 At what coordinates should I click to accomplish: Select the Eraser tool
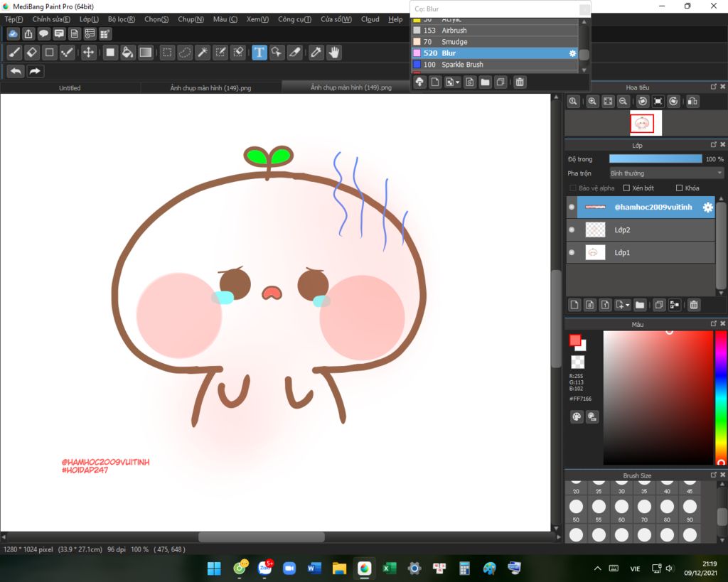(x=32, y=53)
